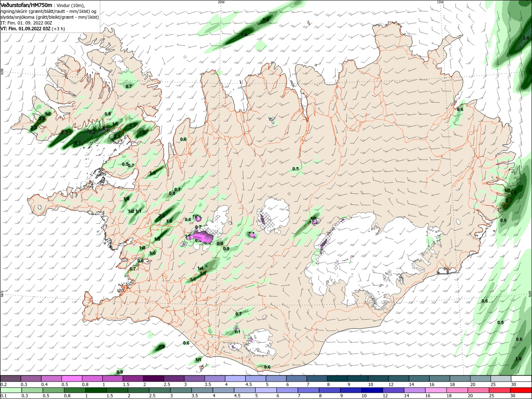Select the 'slydda/snjókoma' legend description line
Image resolution: width=532 pixels, height=399 pixels.
(x=49, y=17)
